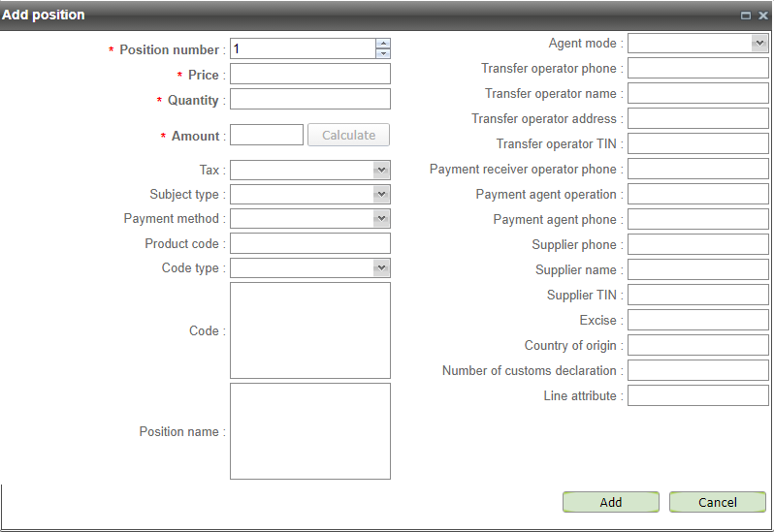
Task: Click the Cancel button
Action: (717, 502)
